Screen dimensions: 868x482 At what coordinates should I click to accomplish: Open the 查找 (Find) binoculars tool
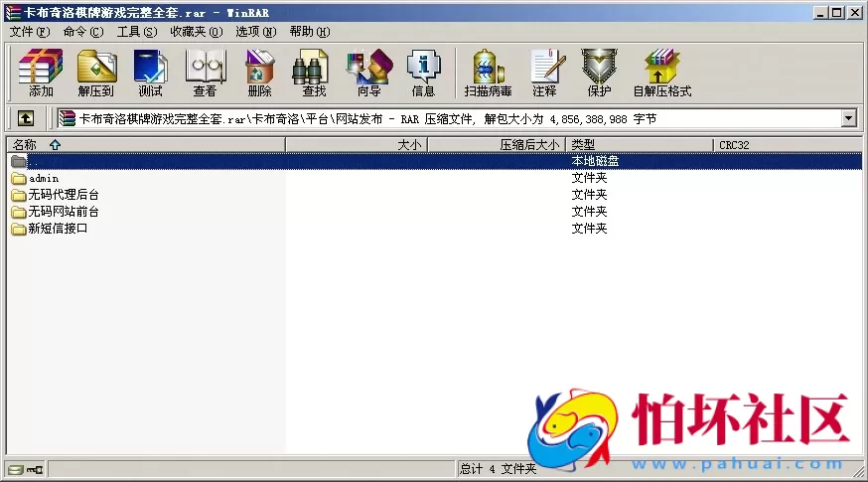[314, 73]
